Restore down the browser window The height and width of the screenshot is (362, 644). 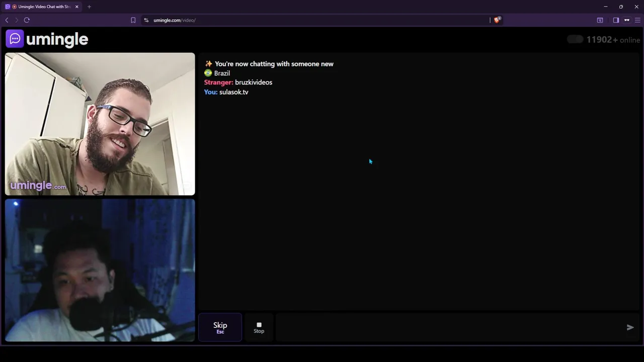point(621,7)
